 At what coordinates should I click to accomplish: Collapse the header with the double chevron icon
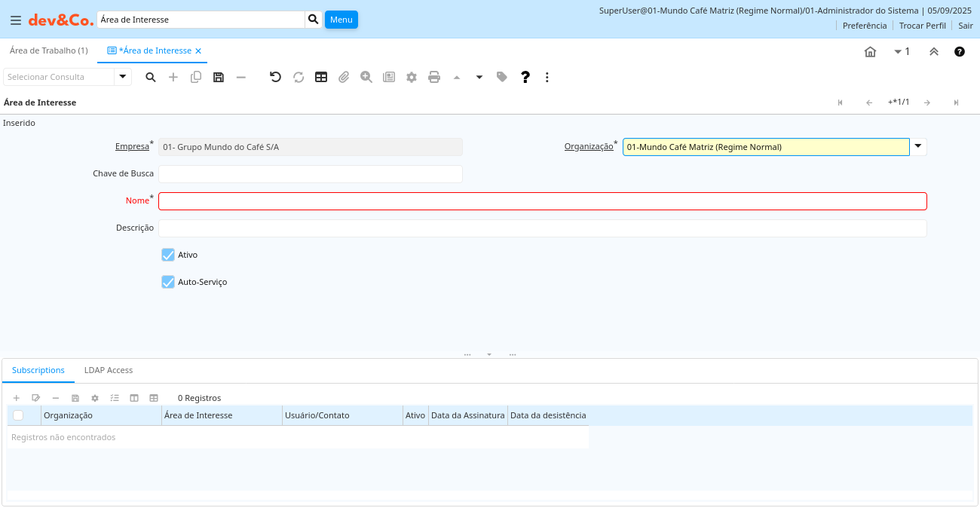coord(933,52)
